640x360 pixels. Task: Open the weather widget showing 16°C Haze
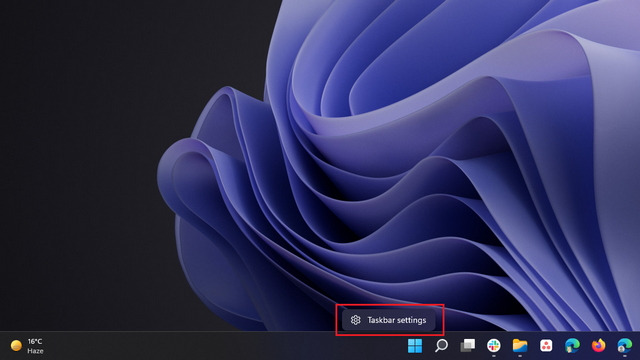click(27, 346)
